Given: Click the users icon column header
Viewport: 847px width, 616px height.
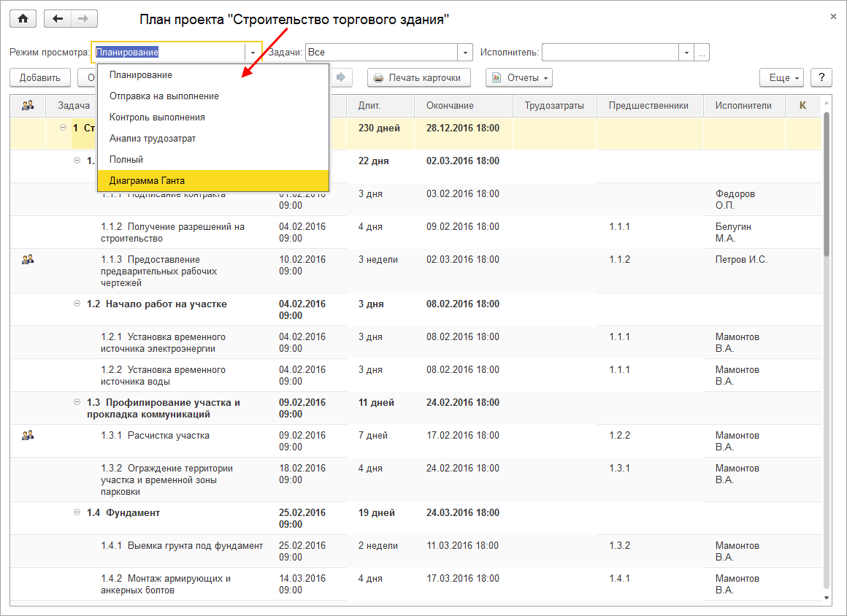Looking at the screenshot, I should (x=28, y=105).
